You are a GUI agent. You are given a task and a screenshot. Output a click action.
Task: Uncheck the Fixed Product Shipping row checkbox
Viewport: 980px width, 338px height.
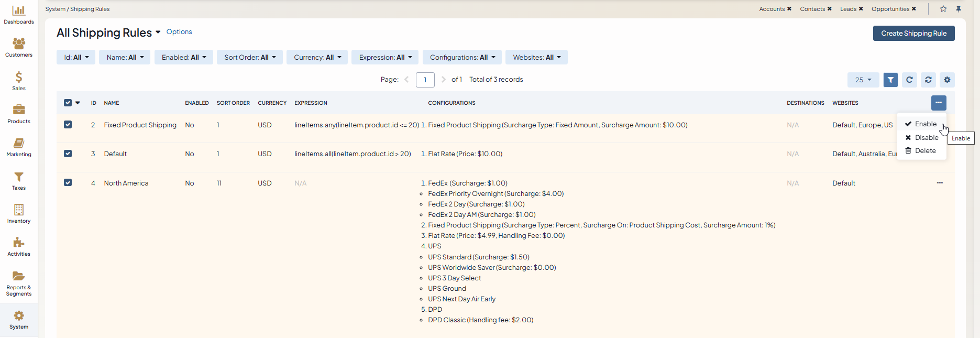coord(68,125)
